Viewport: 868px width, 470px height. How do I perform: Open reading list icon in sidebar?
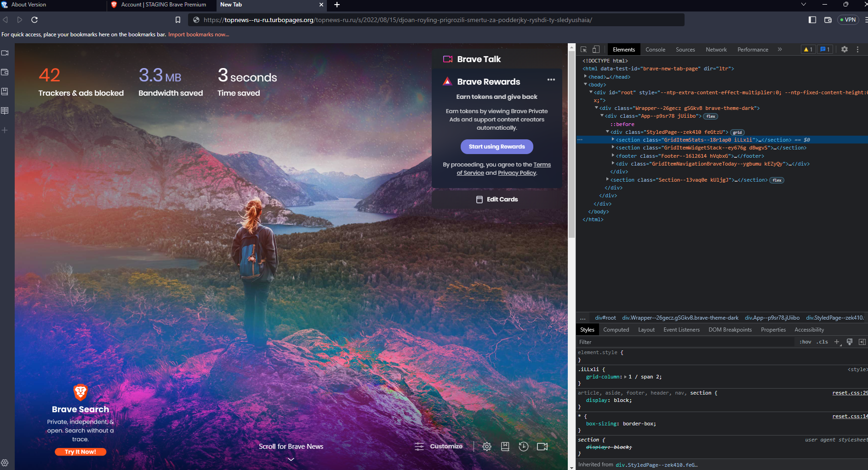pyautogui.click(x=5, y=111)
